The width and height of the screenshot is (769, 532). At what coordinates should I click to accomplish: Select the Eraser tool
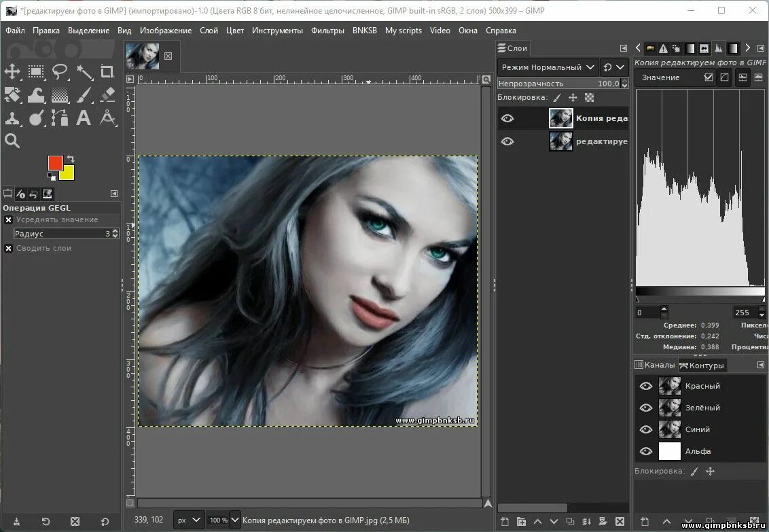pyautogui.click(x=107, y=95)
